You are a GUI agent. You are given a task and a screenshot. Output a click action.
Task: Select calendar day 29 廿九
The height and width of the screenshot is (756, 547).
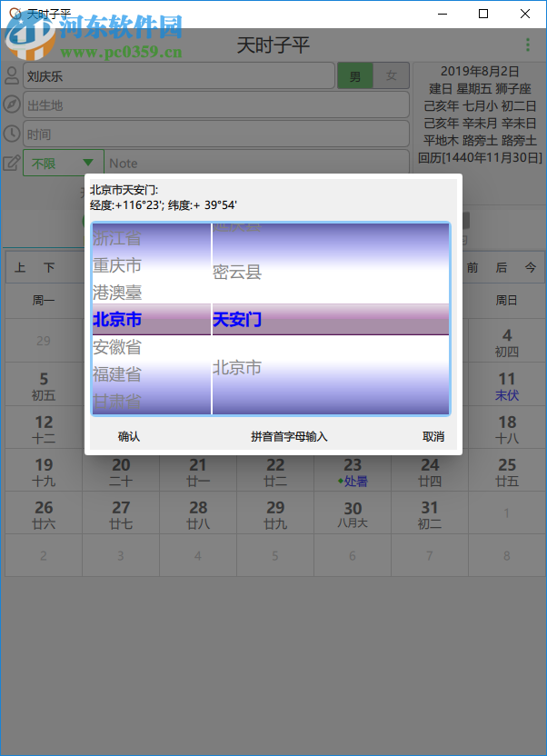(x=275, y=513)
